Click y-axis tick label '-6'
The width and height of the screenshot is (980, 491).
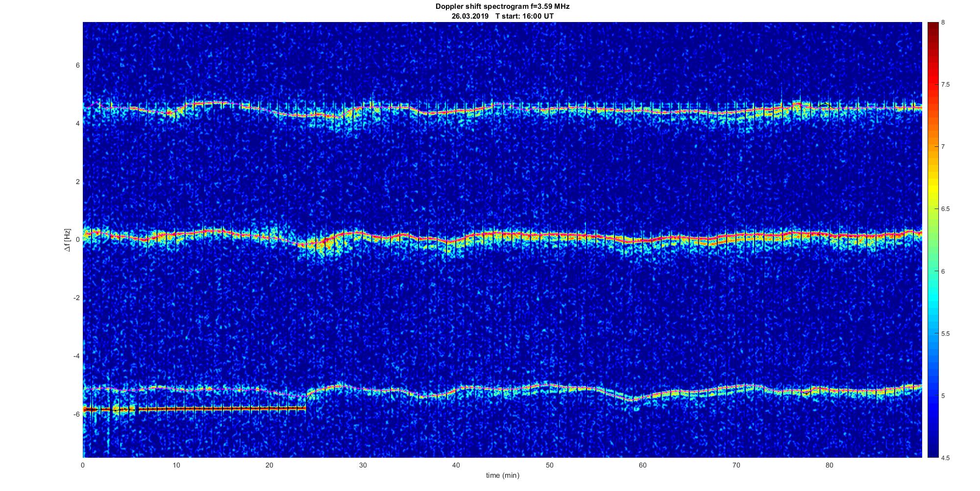pyautogui.click(x=76, y=414)
